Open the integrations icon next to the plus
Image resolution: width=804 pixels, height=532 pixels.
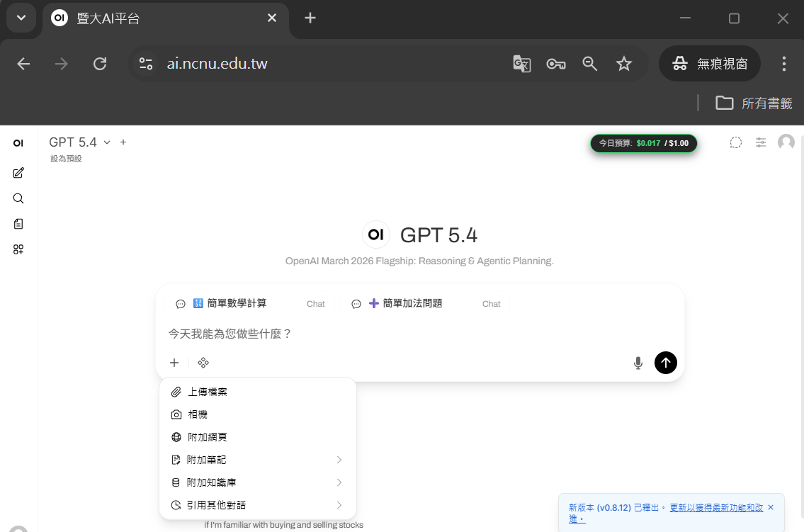[203, 362]
